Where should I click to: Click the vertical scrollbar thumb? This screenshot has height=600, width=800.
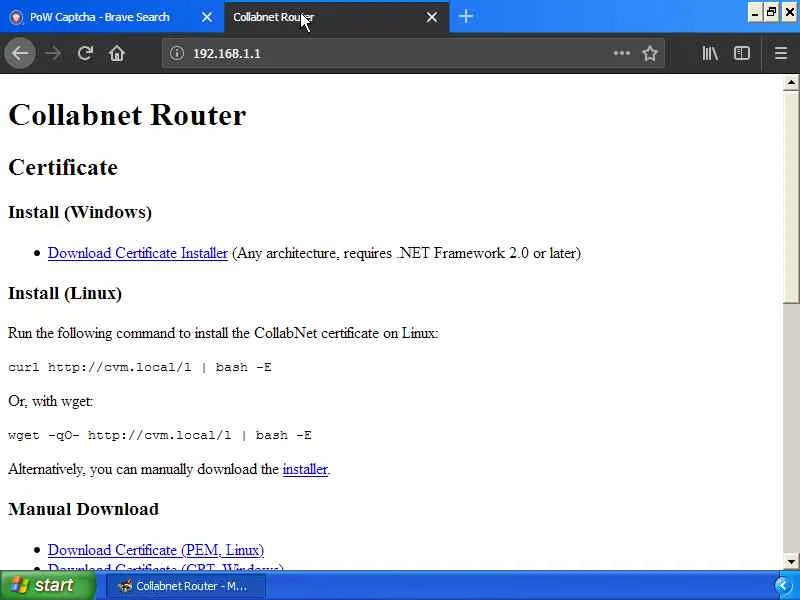point(791,196)
